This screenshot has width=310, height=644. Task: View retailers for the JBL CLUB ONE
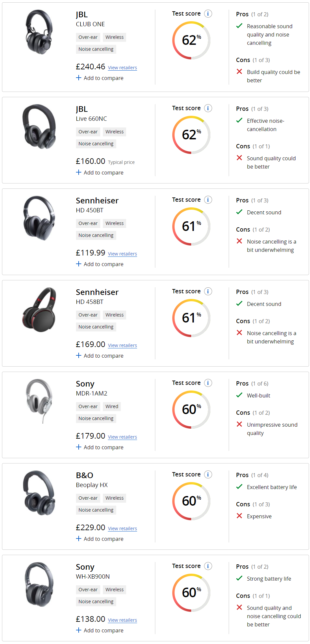(x=122, y=68)
